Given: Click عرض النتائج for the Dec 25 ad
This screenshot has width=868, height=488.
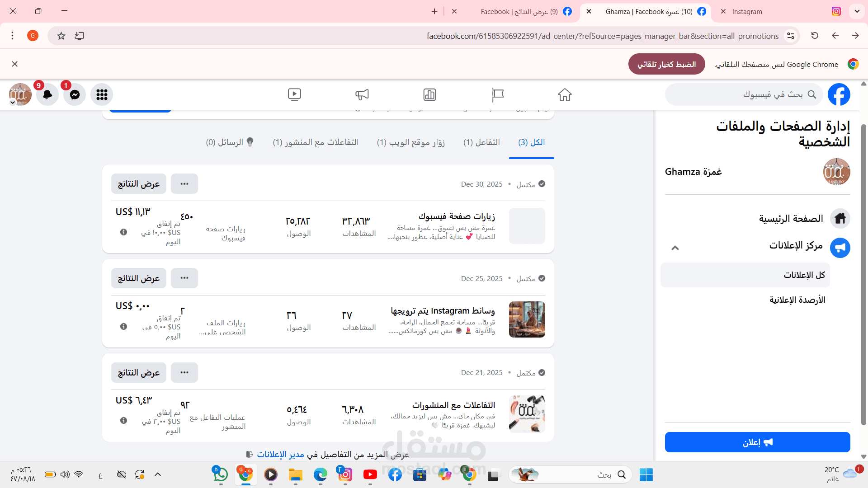Looking at the screenshot, I should tap(139, 278).
